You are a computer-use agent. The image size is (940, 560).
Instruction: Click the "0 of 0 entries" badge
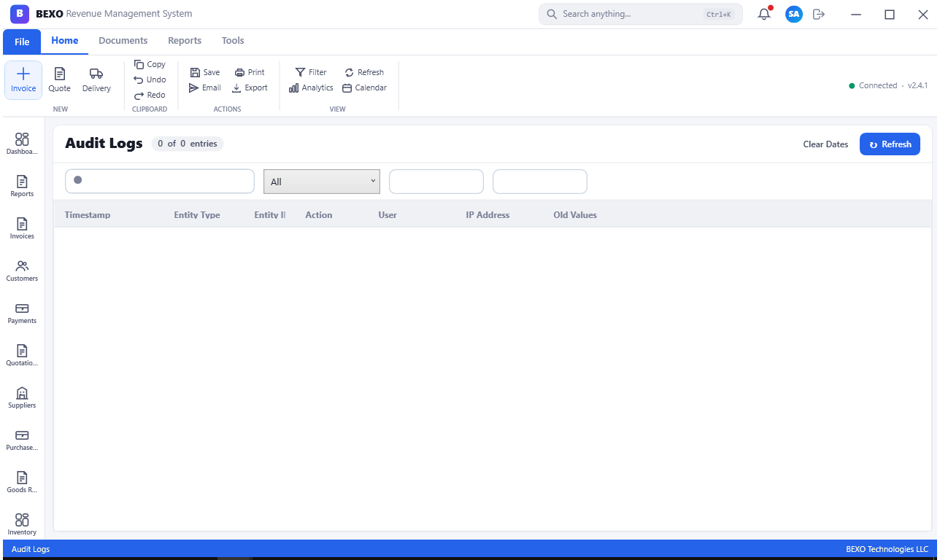pos(188,144)
